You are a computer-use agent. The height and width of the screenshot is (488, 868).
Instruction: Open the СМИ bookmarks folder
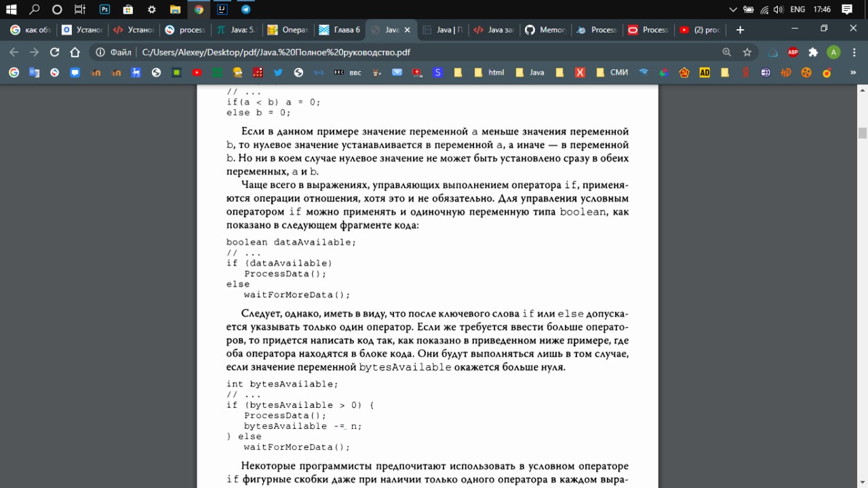(612, 73)
